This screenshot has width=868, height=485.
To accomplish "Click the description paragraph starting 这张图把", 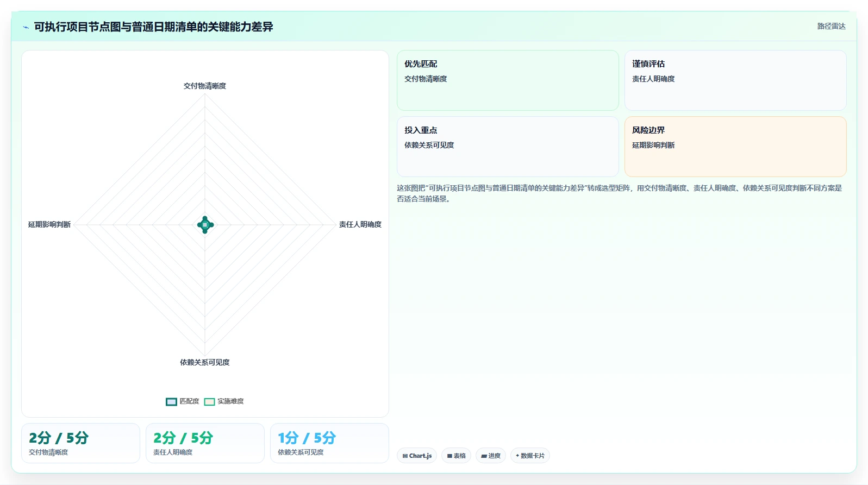I will pos(620,193).
